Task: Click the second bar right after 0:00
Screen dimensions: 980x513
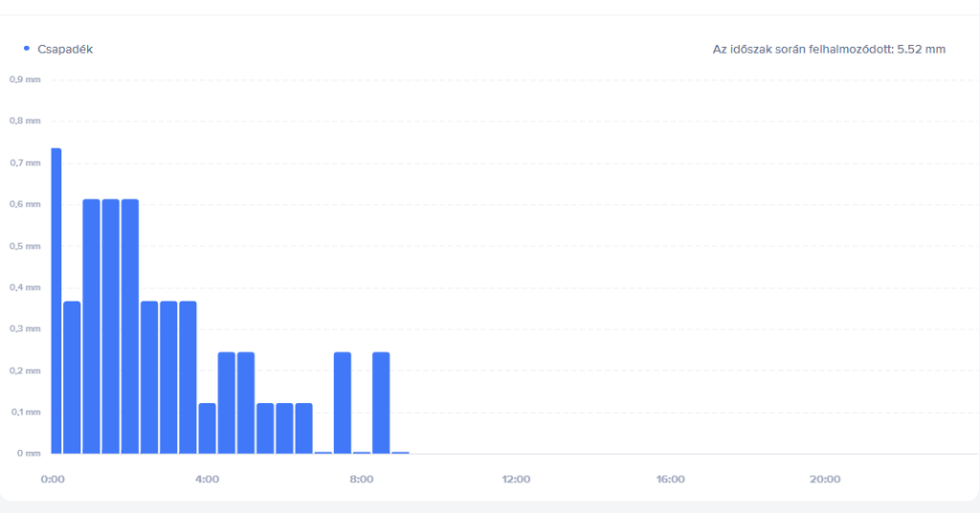Action: [72, 377]
